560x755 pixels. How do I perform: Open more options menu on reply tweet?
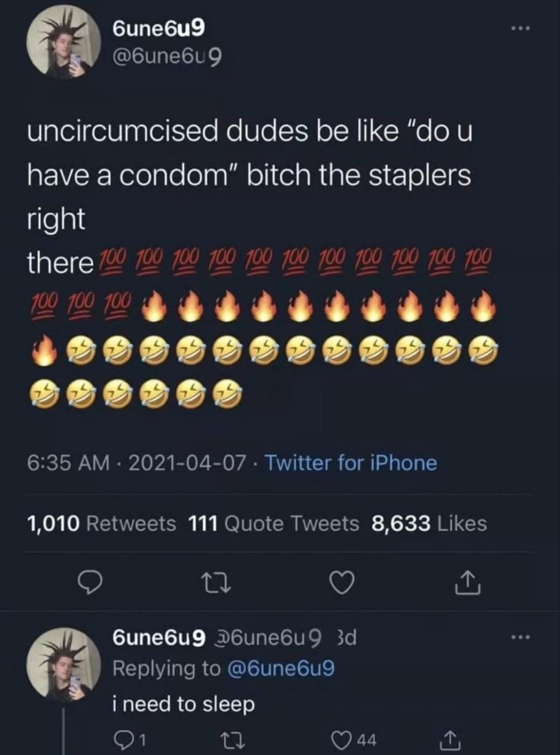pos(520,637)
